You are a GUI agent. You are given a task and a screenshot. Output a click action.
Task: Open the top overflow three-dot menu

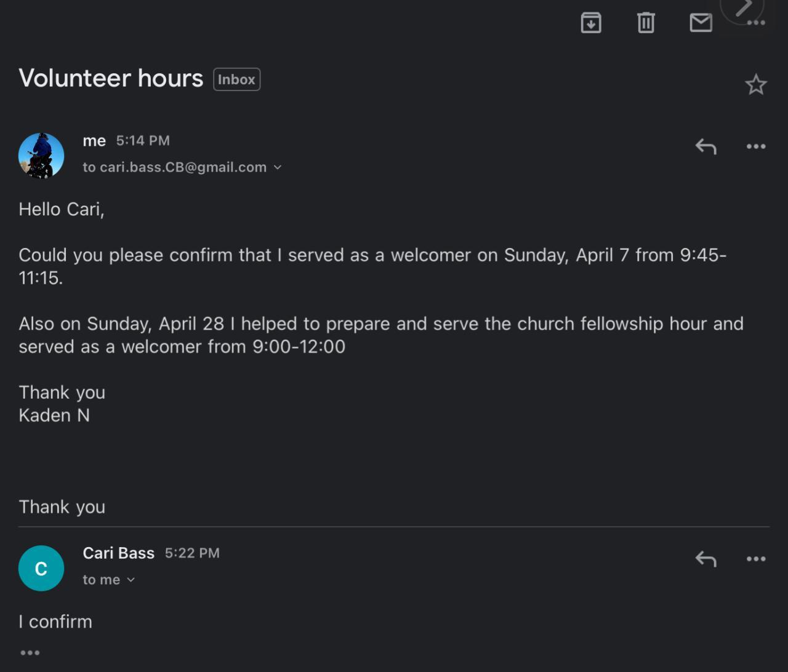pos(756,24)
